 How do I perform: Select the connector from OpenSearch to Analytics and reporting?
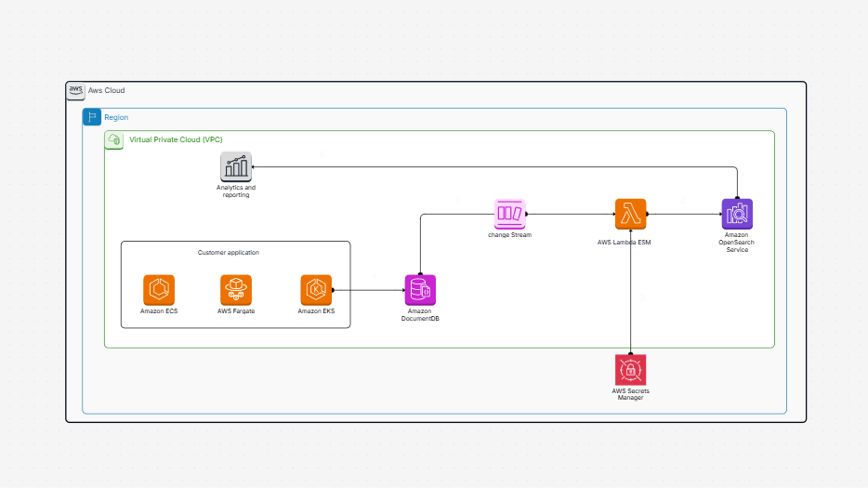click(x=493, y=166)
